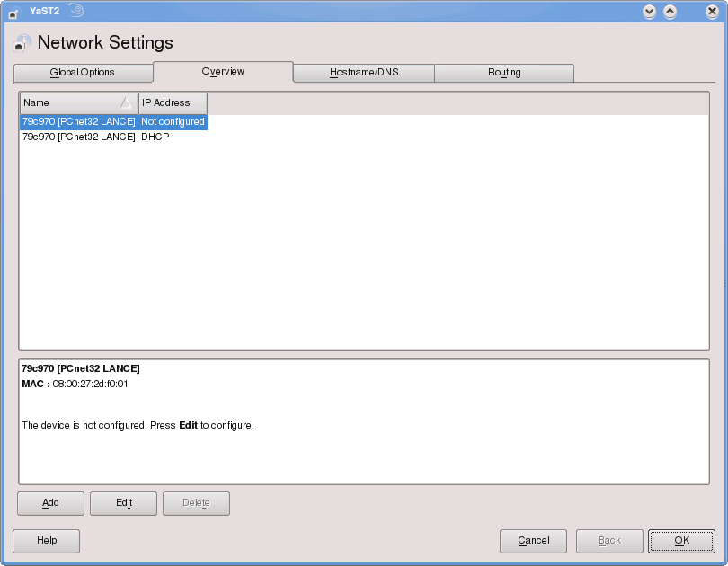This screenshot has width=728, height=566.
Task: Edit the selected network card
Action: [x=123, y=503]
